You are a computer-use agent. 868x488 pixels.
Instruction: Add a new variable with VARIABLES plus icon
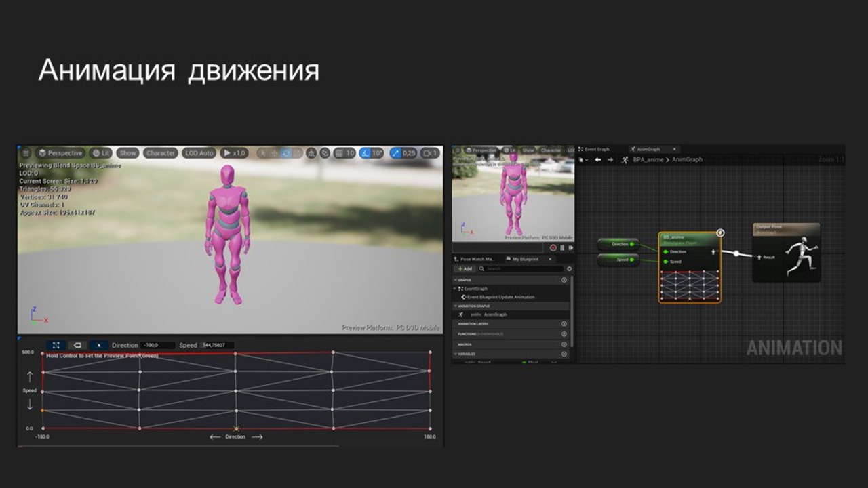pos(564,354)
